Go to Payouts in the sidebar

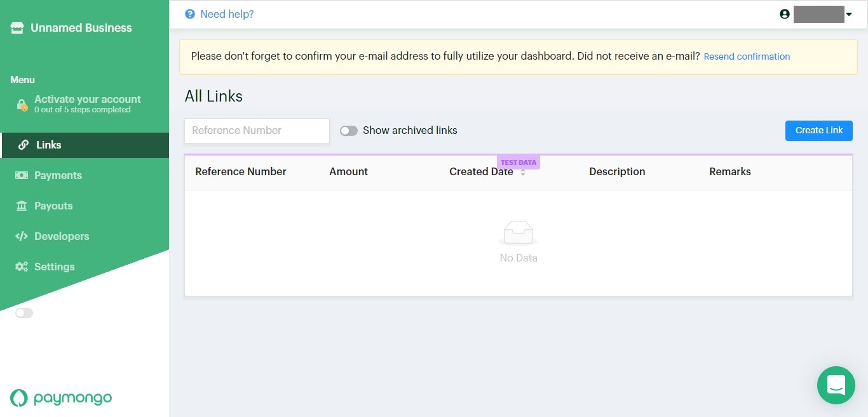coord(53,206)
